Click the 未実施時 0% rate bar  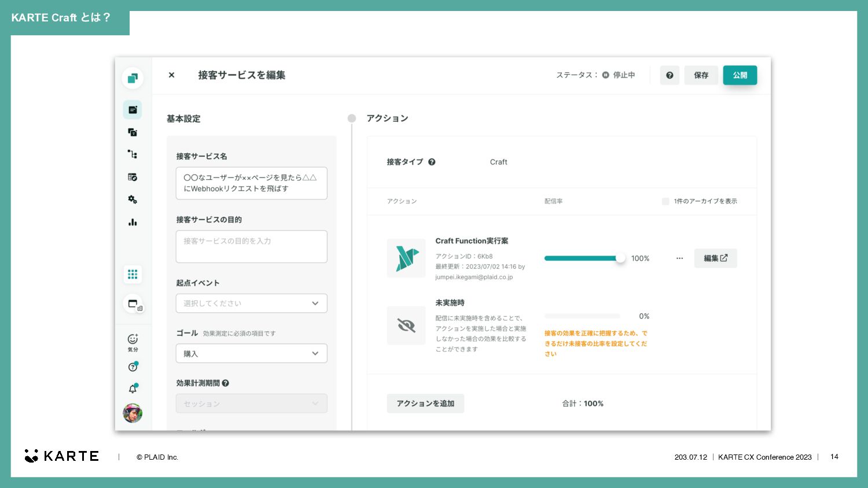(582, 316)
